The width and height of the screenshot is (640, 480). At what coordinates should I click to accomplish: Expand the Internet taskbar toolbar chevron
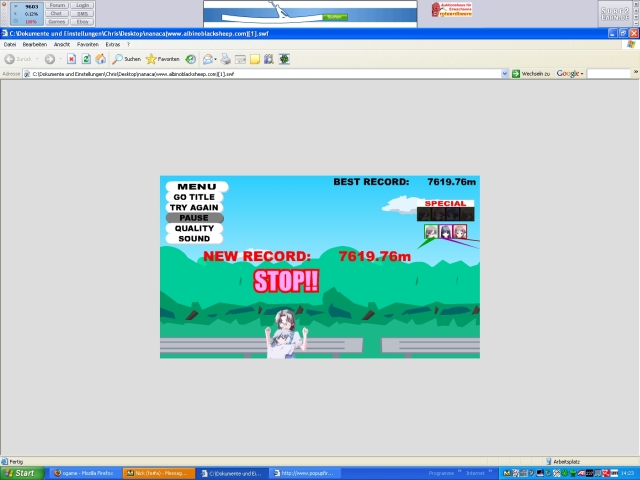(491, 471)
